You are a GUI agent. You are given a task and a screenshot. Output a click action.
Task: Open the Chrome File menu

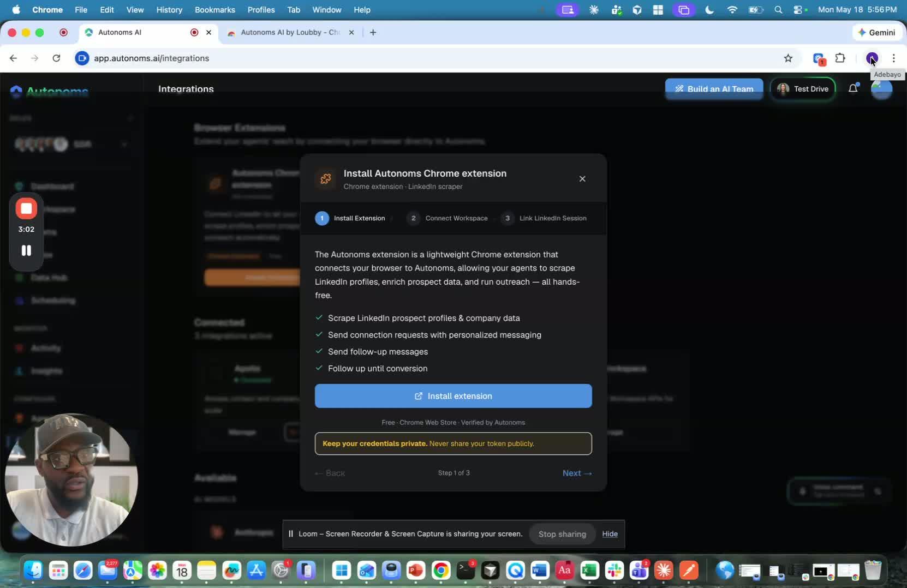tap(81, 9)
